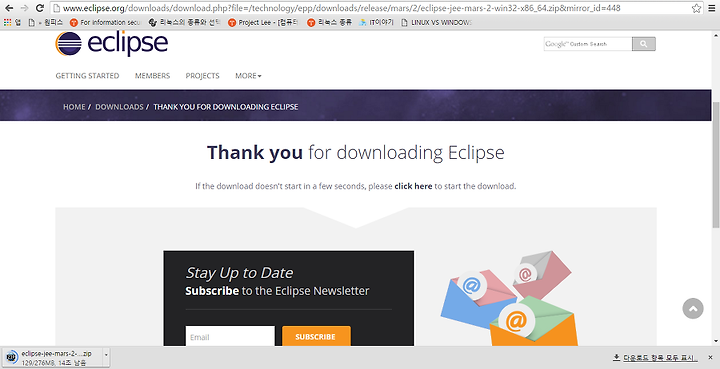Image resolution: width=720 pixels, height=369 pixels.
Task: Click the browser forward arrow
Action: (24, 8)
